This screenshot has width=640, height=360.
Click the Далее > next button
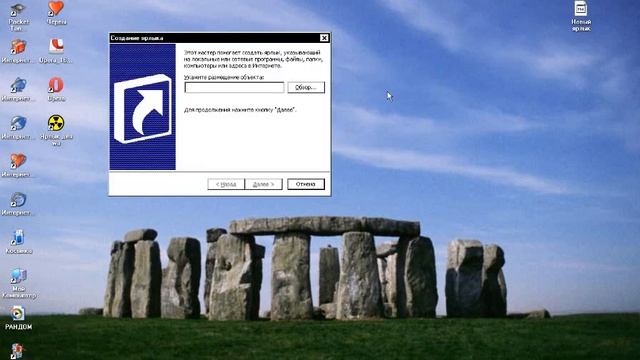[263, 184]
